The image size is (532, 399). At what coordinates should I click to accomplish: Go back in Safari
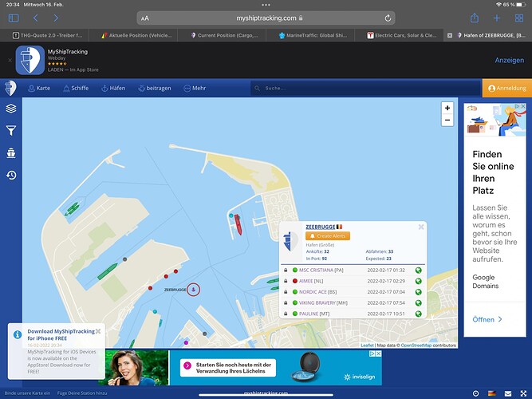[35, 18]
